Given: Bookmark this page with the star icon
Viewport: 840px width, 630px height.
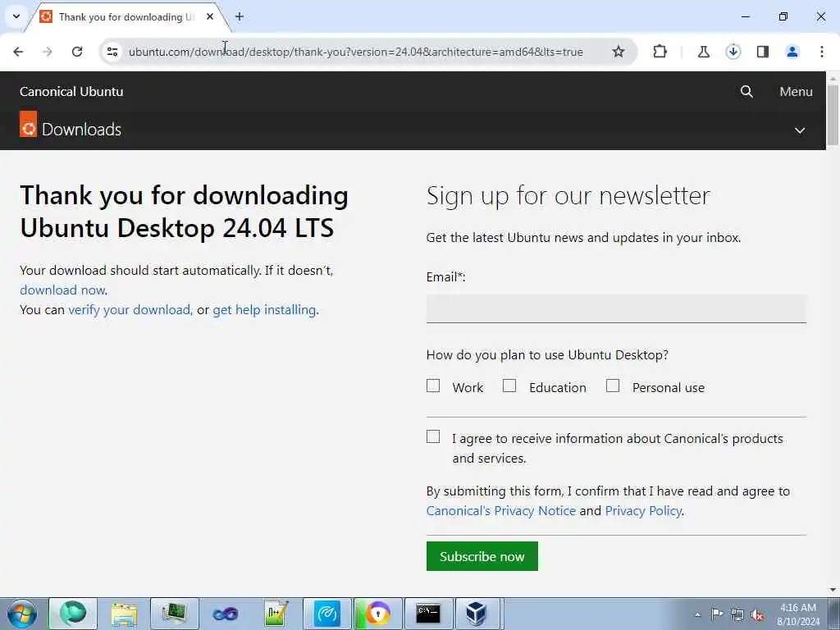Looking at the screenshot, I should pos(619,52).
